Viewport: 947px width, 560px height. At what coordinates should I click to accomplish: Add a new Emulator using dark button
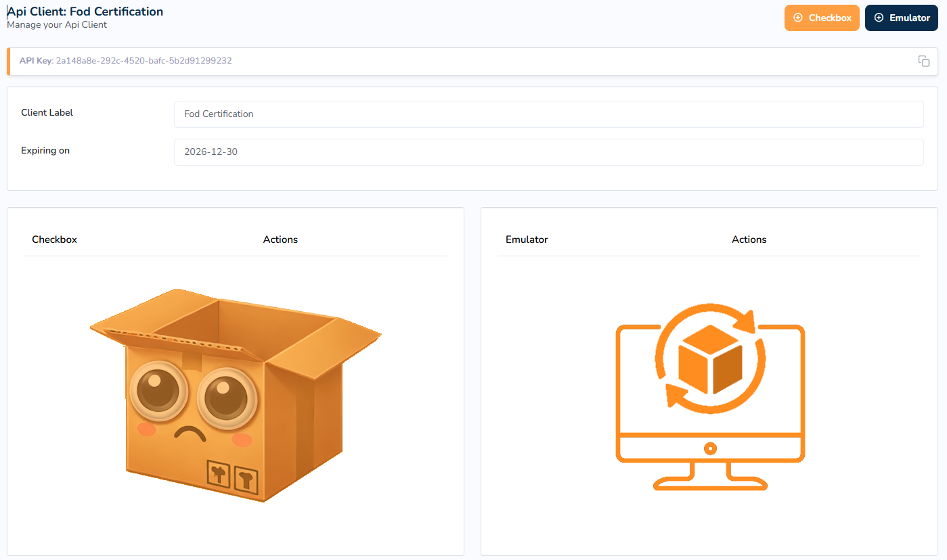pos(902,18)
